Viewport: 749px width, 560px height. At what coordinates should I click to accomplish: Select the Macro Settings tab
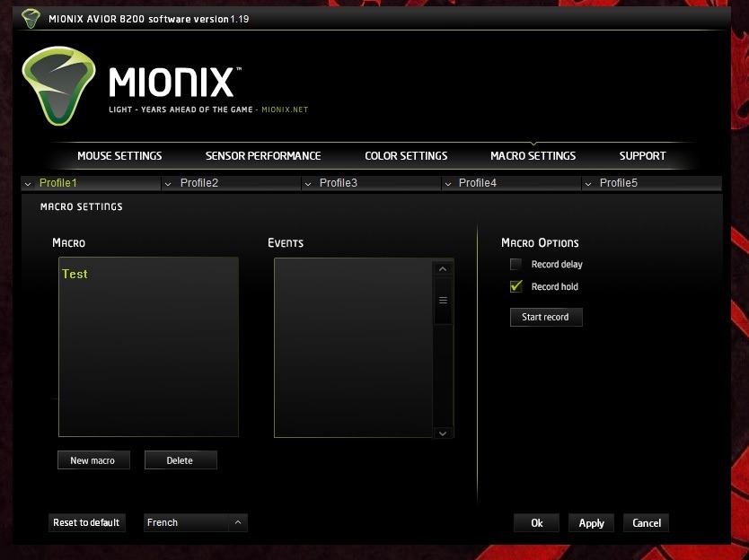(533, 155)
